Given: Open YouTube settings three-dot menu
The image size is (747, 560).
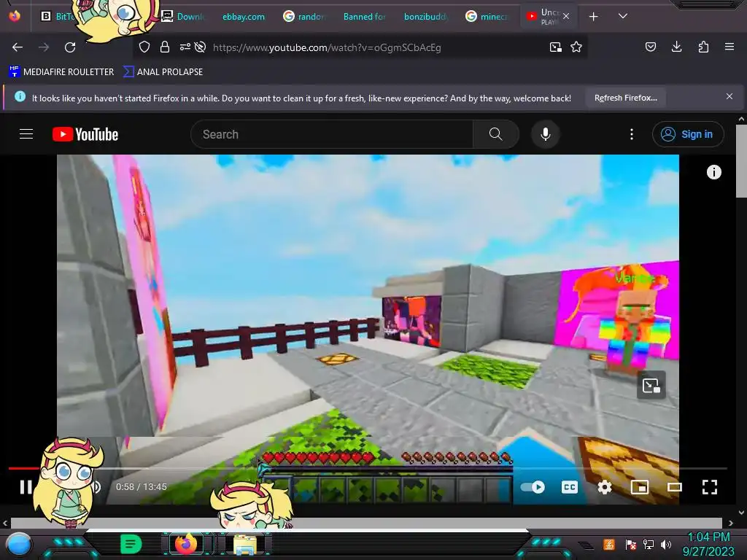Looking at the screenshot, I should click(x=632, y=134).
